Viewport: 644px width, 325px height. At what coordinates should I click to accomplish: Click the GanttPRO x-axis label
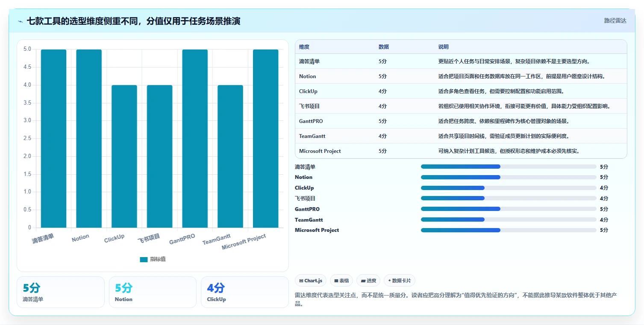pyautogui.click(x=182, y=239)
